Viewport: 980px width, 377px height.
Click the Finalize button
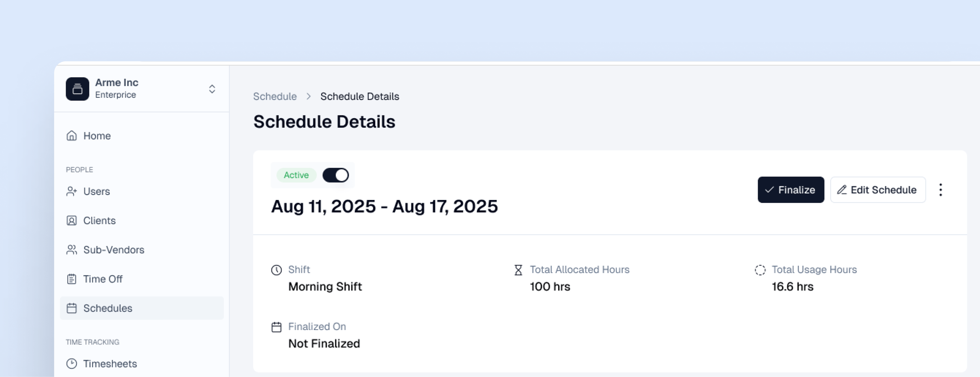791,190
